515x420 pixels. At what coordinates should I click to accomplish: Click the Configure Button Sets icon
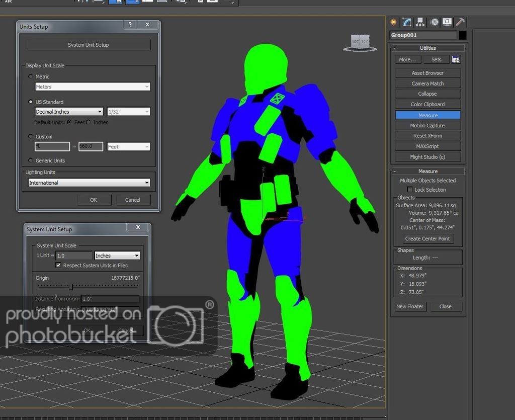(x=456, y=59)
